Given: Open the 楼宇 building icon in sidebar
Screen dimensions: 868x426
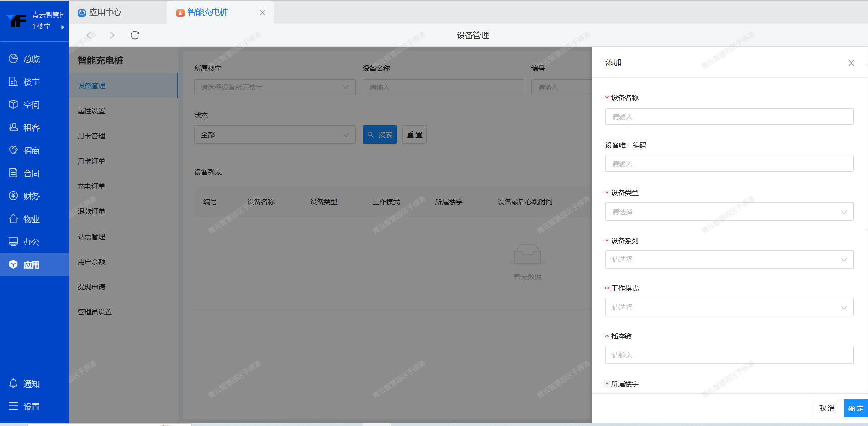Looking at the screenshot, I should click(x=13, y=81).
